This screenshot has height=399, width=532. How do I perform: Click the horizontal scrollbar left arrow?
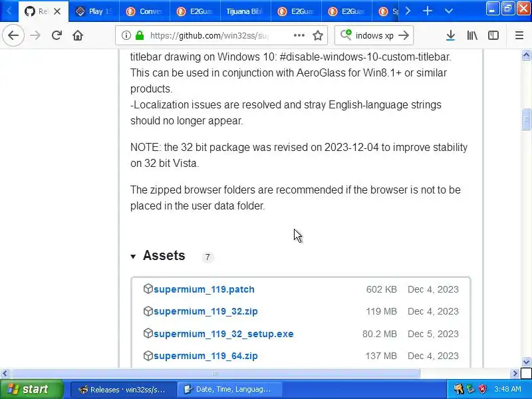pyautogui.click(x=5, y=374)
